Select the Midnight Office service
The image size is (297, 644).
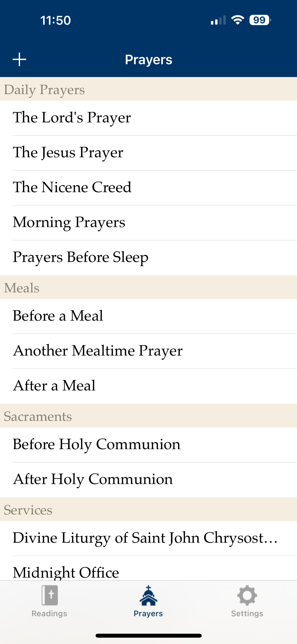tap(66, 572)
